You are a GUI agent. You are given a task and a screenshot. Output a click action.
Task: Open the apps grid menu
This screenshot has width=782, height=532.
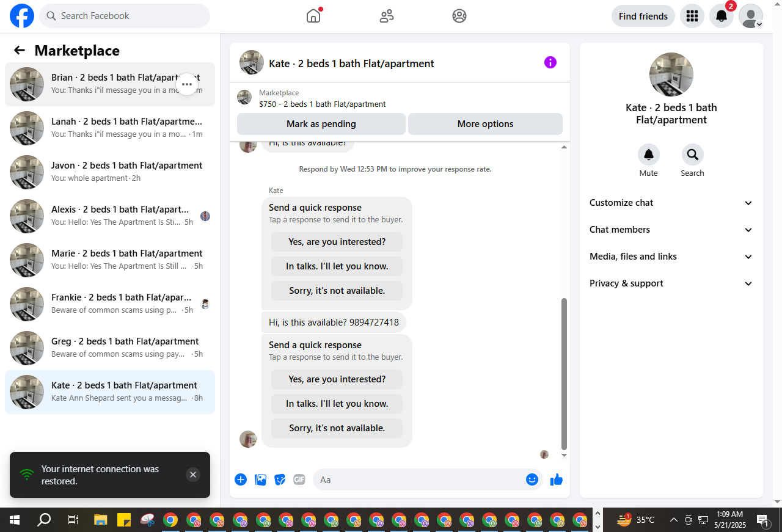point(692,16)
